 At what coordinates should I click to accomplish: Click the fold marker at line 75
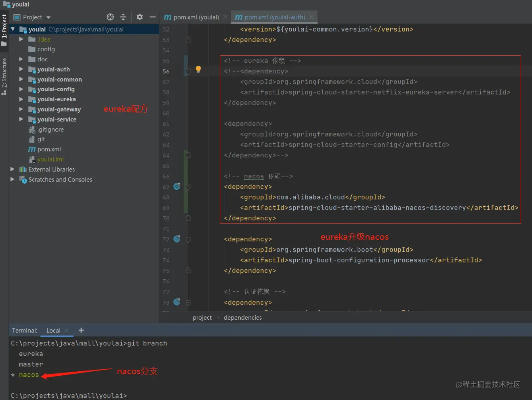[x=188, y=270]
